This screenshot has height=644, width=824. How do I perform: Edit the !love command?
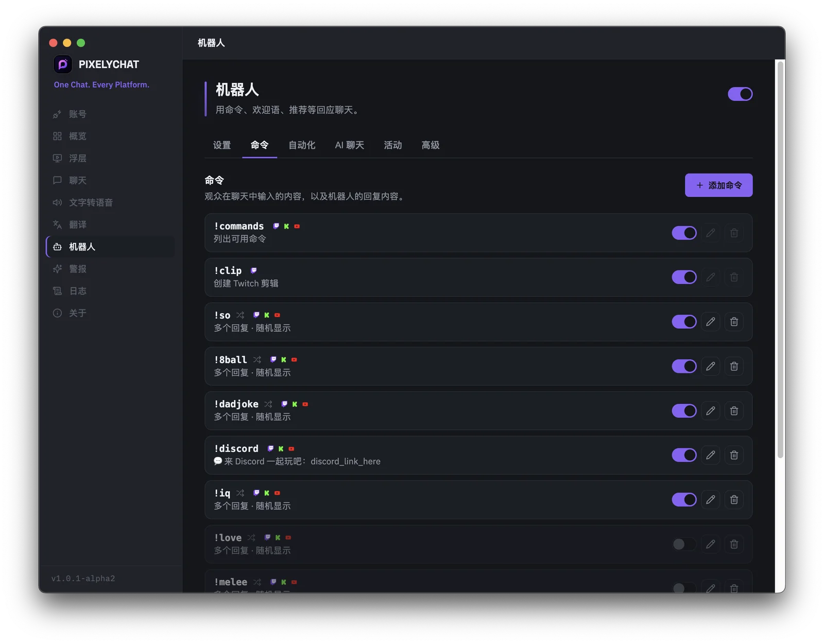coord(710,544)
